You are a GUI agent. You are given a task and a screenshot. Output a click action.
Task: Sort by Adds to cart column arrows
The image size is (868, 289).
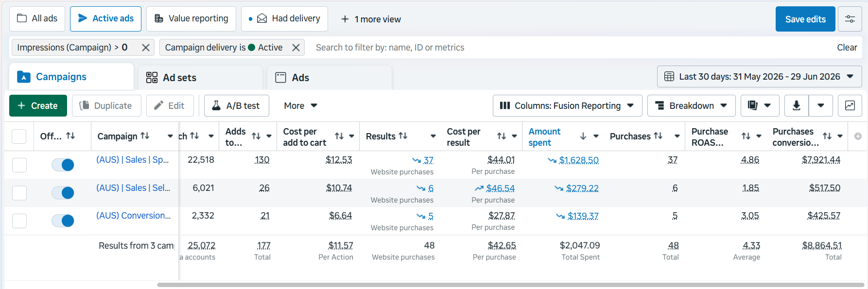coord(256,136)
